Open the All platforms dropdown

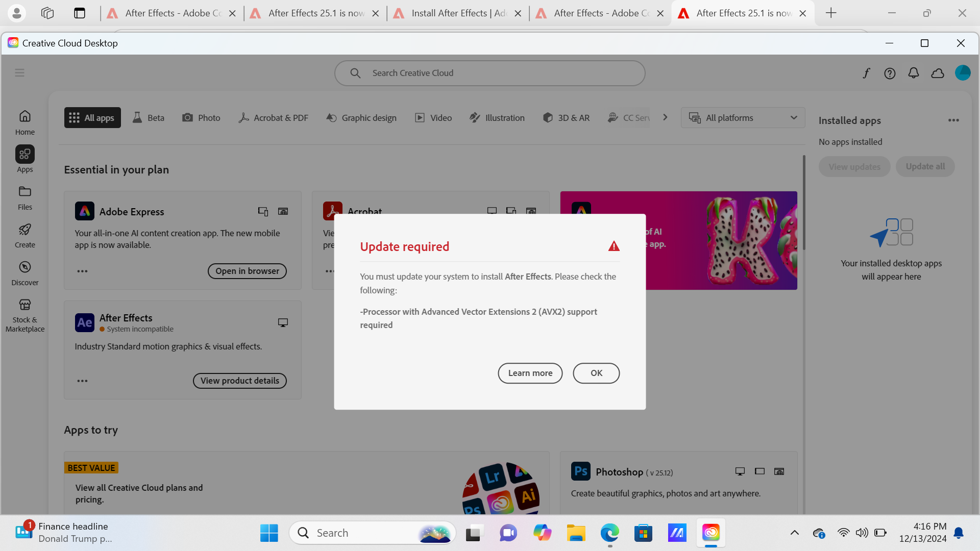(743, 117)
